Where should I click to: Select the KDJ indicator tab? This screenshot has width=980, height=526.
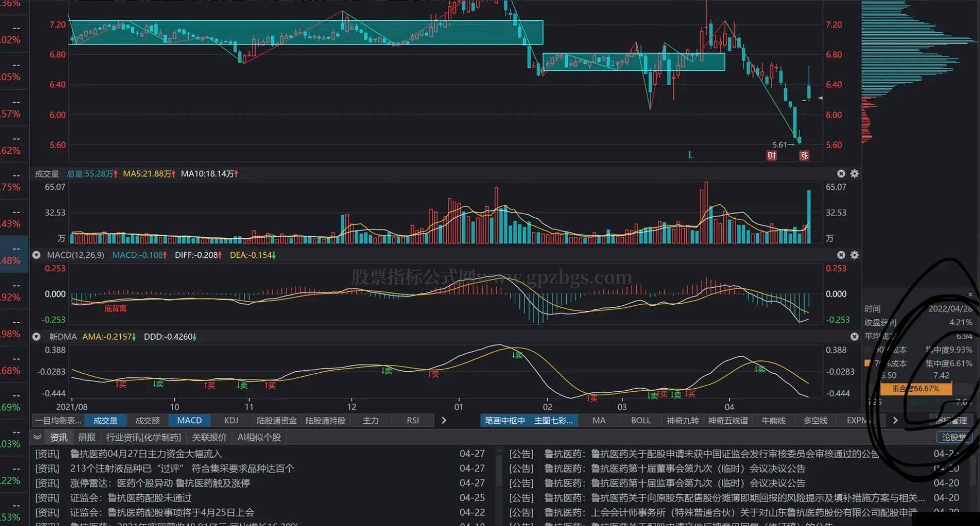231,420
